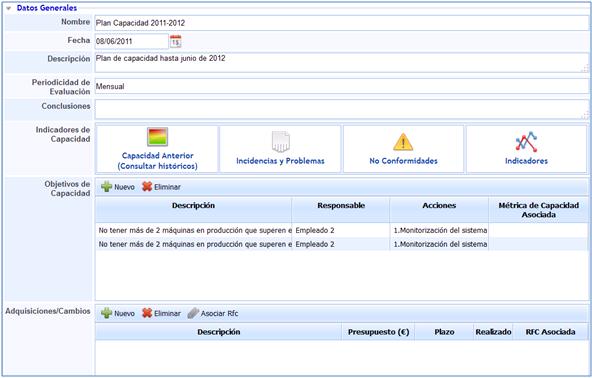Click Eliminar in Objetivos de Capacidad toolbar
This screenshot has height=378, width=592.
(x=161, y=187)
